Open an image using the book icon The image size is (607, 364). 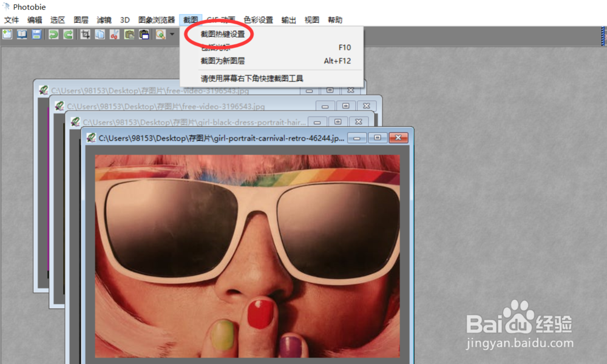[21, 35]
